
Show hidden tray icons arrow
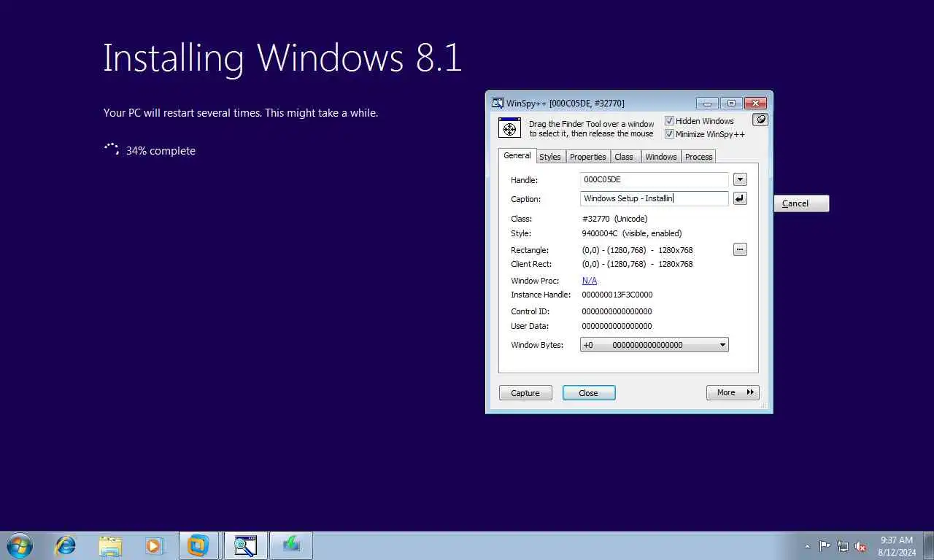click(807, 546)
